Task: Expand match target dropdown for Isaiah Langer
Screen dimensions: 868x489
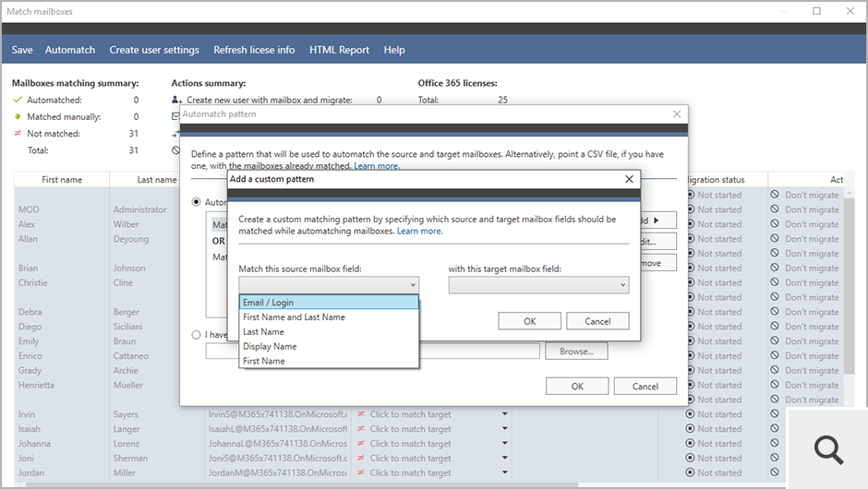Action: pos(505,429)
